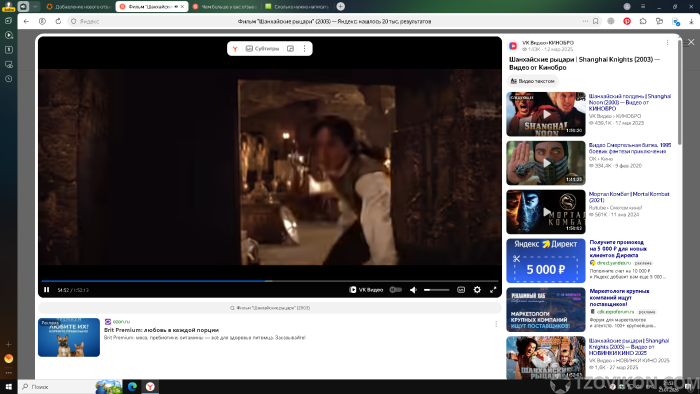This screenshot has width=700, height=394.
Task: Switch to Добавление нового отзыва tab
Action: tap(79, 7)
